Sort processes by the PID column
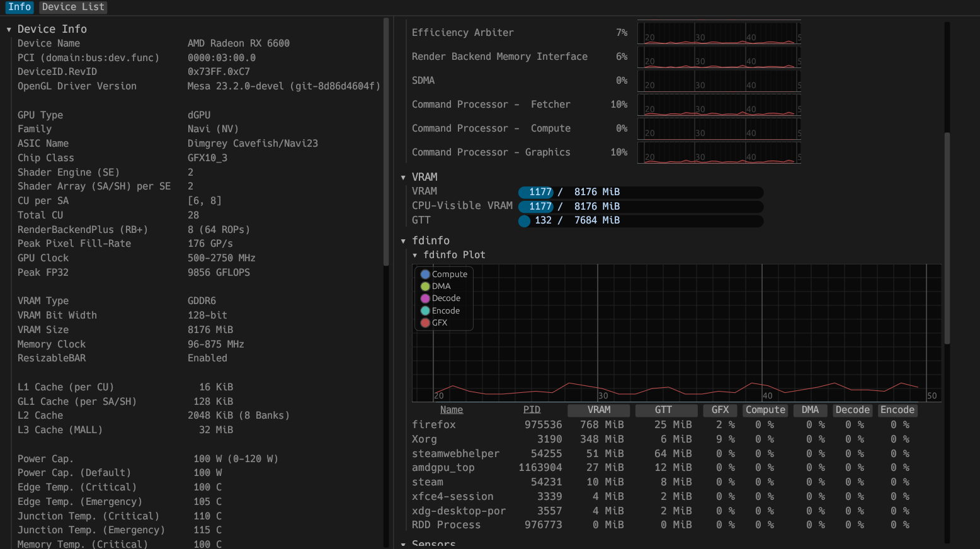The height and width of the screenshot is (549, 980). (x=532, y=409)
